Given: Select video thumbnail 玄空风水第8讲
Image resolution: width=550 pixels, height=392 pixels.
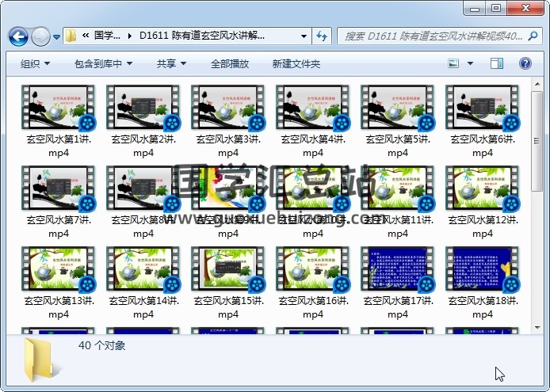Looking at the screenshot, I should (143, 188).
